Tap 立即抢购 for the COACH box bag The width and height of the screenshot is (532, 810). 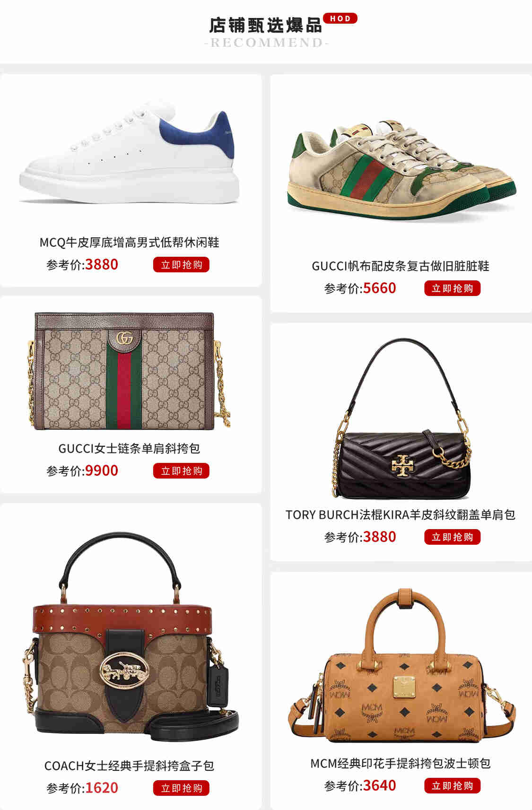181,788
